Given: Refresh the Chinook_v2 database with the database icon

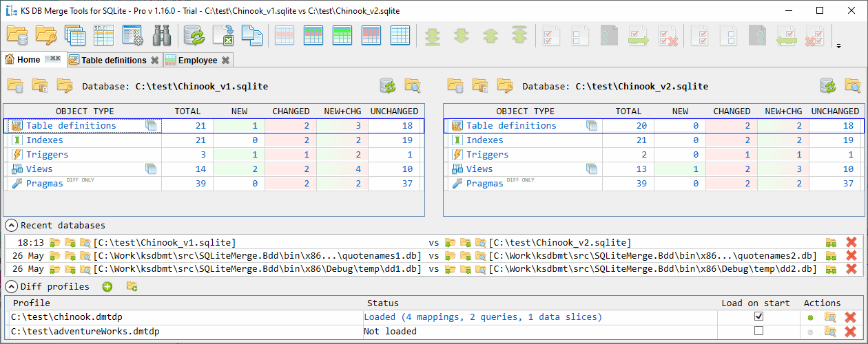Looking at the screenshot, I should (829, 86).
